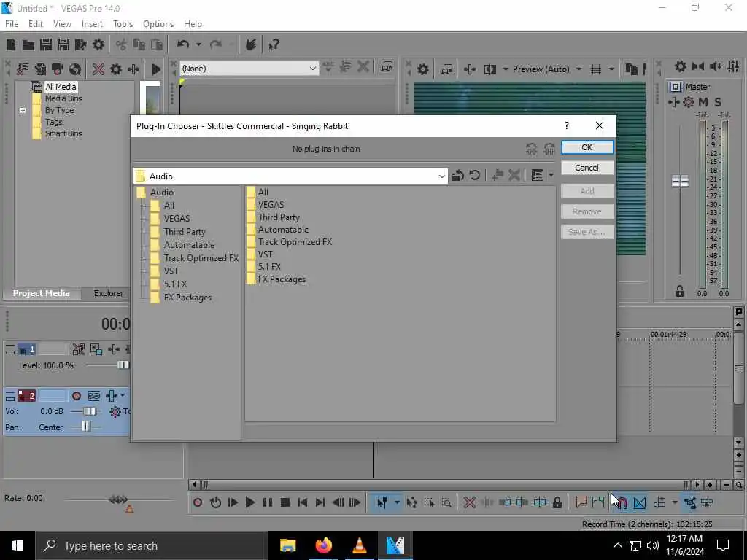Toggle Automatic Crossfades icon
Image resolution: width=747 pixels, height=560 pixels.
(640, 502)
